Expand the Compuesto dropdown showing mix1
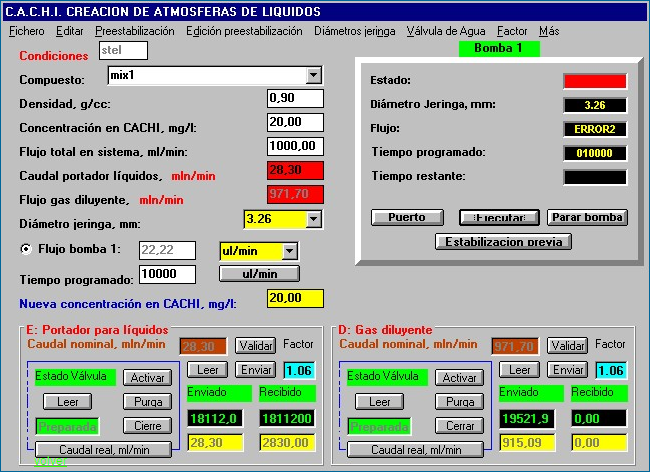This screenshot has height=472, width=650. click(313, 74)
